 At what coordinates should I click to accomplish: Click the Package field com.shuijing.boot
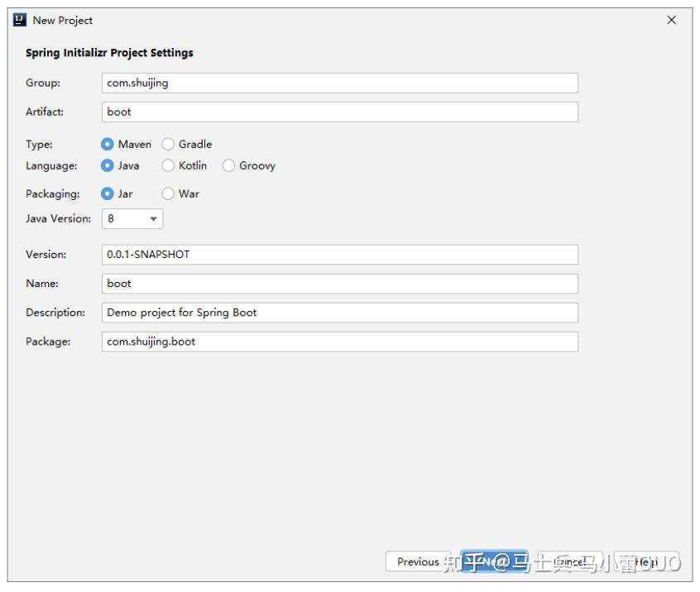click(340, 341)
